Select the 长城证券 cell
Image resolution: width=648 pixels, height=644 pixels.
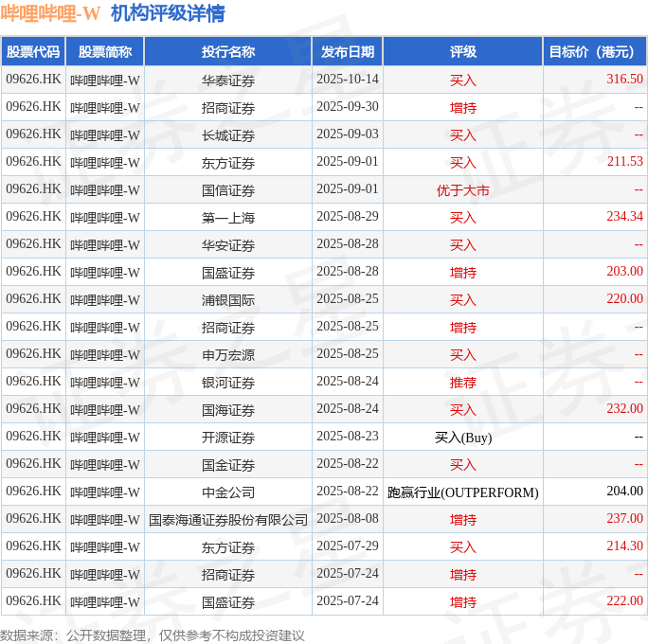coord(228,134)
